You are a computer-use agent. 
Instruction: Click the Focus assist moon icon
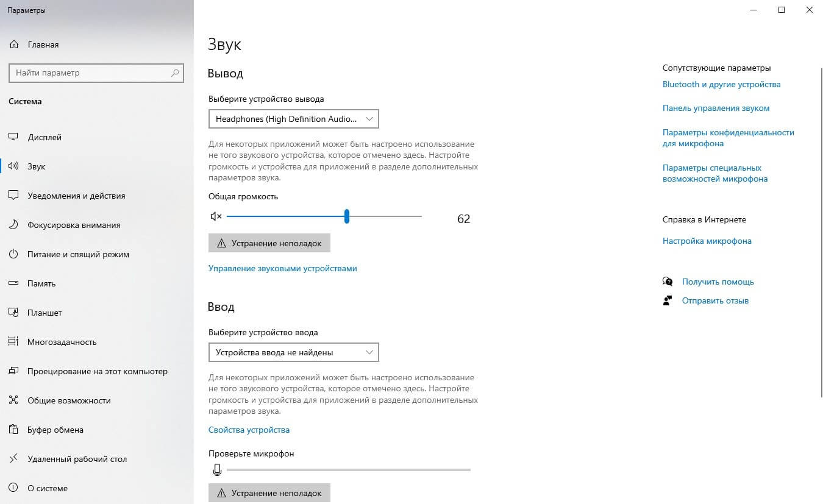click(14, 225)
